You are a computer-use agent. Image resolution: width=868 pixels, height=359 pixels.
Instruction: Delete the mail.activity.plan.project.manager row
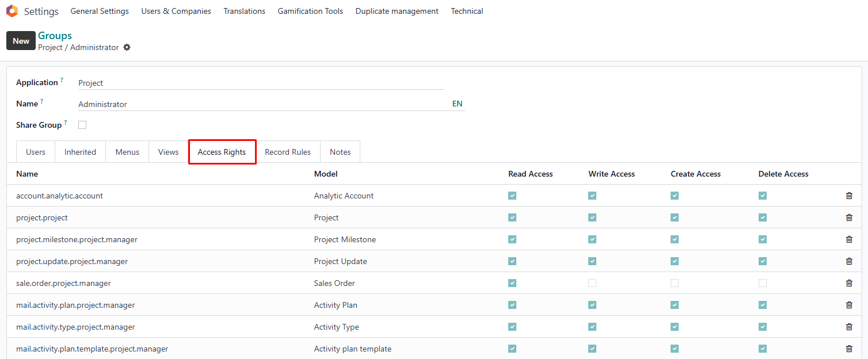tap(849, 305)
